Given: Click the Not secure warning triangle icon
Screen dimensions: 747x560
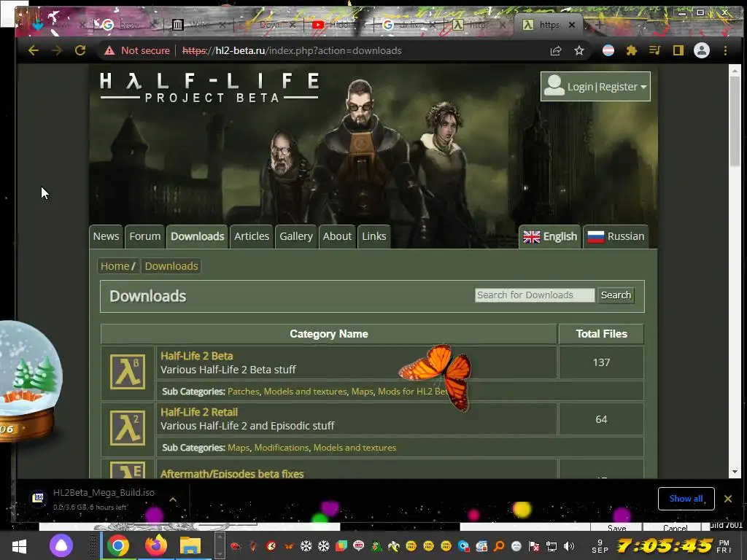Looking at the screenshot, I should 109,50.
